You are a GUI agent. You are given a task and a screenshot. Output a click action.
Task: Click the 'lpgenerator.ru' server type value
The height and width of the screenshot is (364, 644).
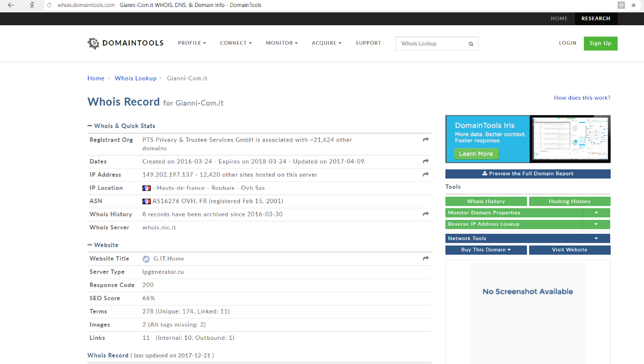(x=163, y=272)
